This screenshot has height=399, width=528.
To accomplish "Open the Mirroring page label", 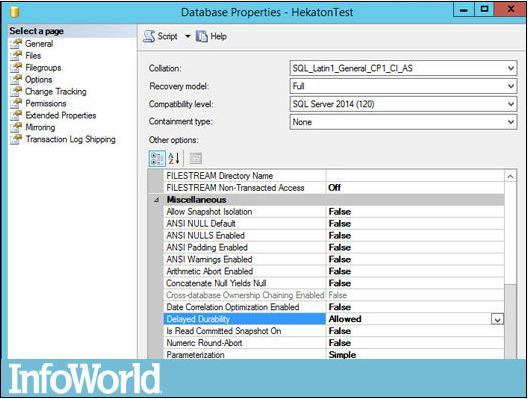I will pos(40,127).
